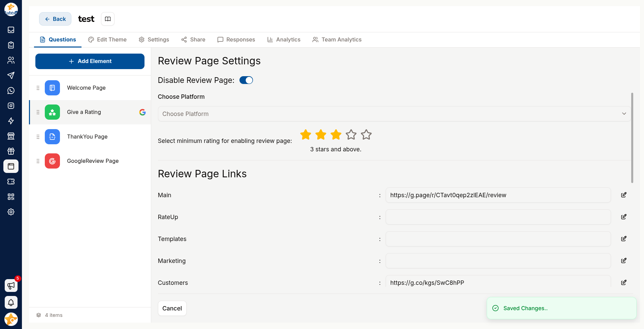Viewport: 644px width, 329px height.
Task: Click the Back button
Action: click(x=55, y=19)
